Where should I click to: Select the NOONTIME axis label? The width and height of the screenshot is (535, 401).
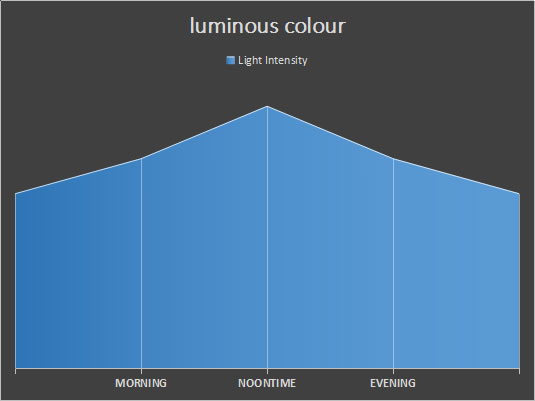(x=267, y=383)
